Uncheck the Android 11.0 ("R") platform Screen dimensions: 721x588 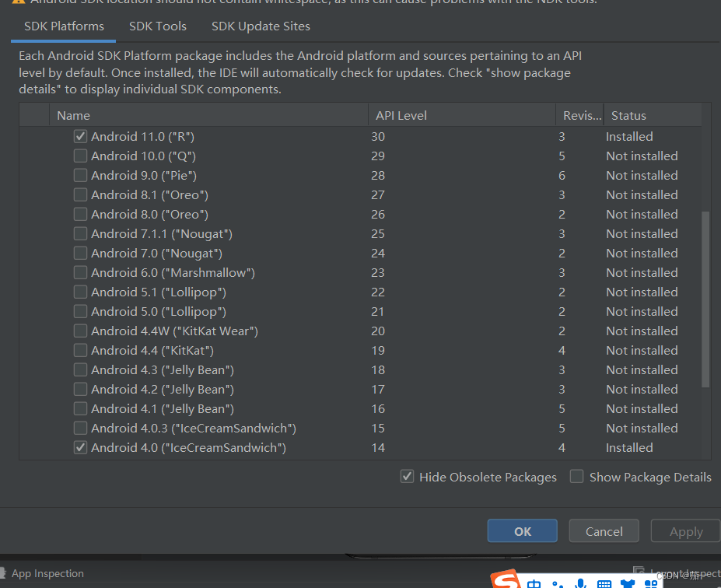tap(80, 137)
